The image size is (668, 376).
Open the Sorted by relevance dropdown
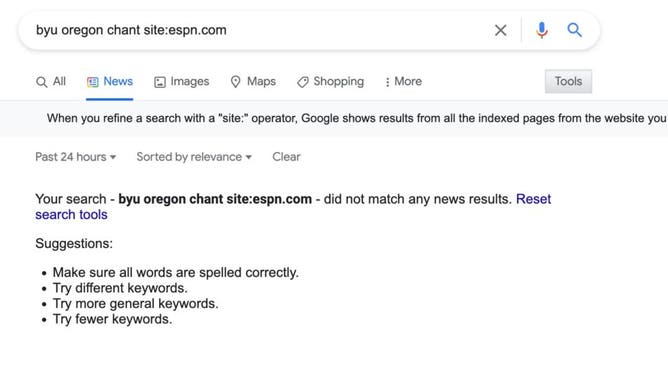point(194,157)
